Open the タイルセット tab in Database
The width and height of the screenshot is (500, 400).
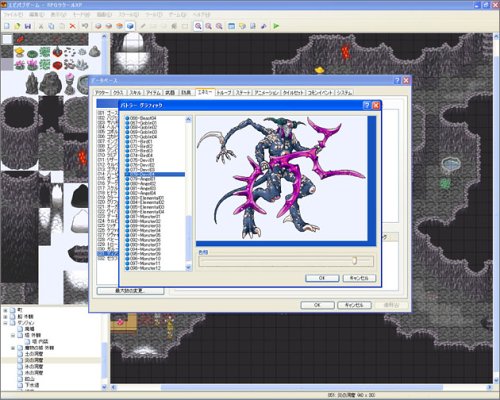click(x=293, y=92)
